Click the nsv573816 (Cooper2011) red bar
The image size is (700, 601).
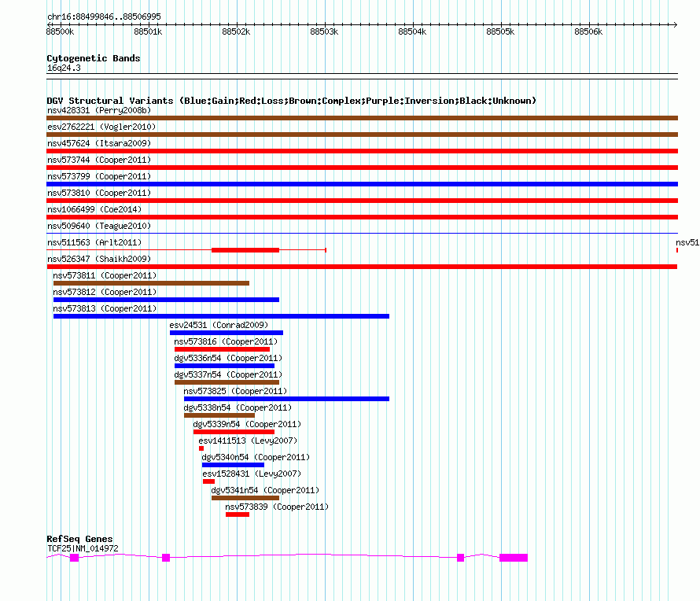point(222,349)
